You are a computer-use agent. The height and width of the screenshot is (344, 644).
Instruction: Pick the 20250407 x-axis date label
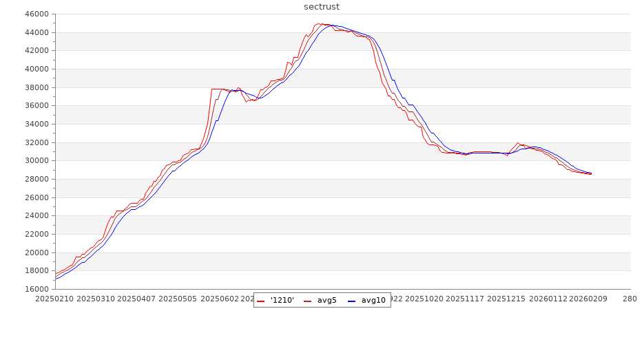coord(136,299)
